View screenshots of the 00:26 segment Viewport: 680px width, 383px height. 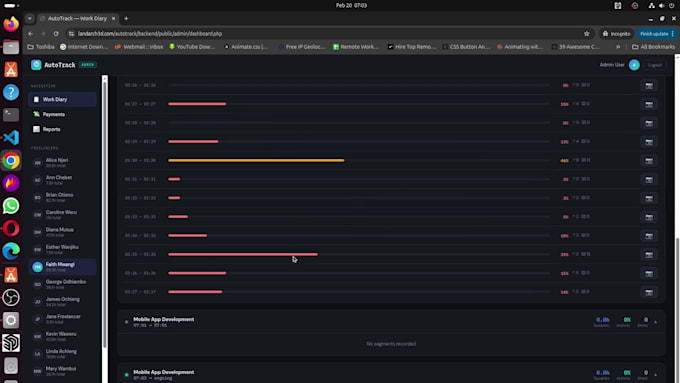649,85
